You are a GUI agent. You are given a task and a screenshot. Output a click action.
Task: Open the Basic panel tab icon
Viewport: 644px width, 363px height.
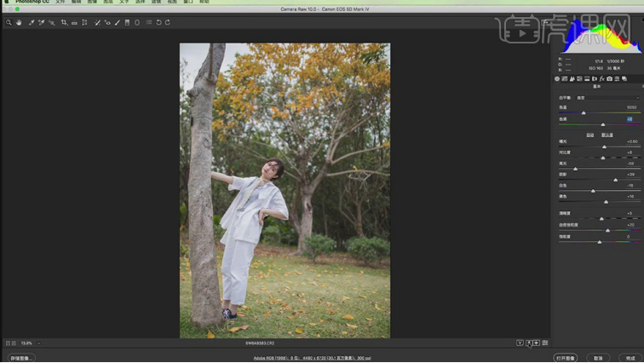pos(557,79)
